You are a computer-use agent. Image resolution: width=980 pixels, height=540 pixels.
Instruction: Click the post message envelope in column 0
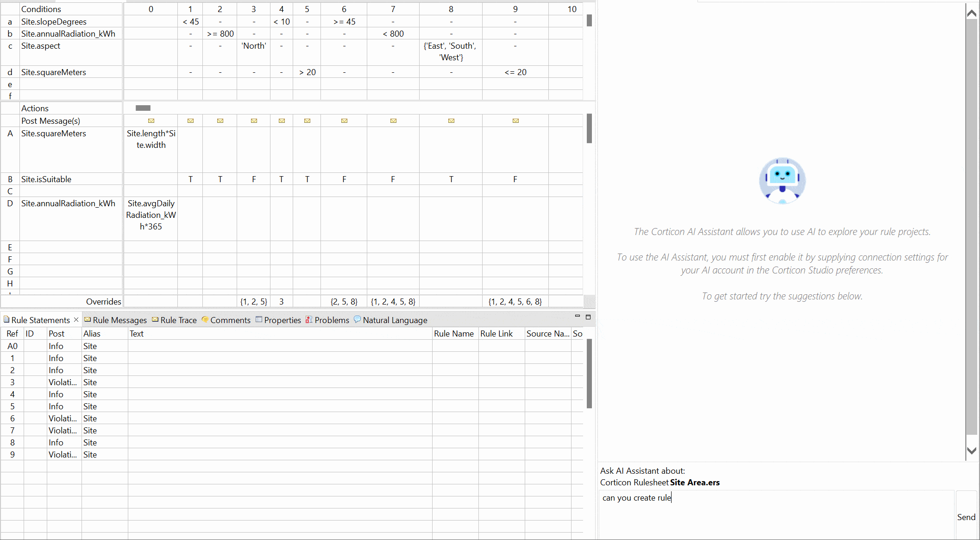(151, 121)
